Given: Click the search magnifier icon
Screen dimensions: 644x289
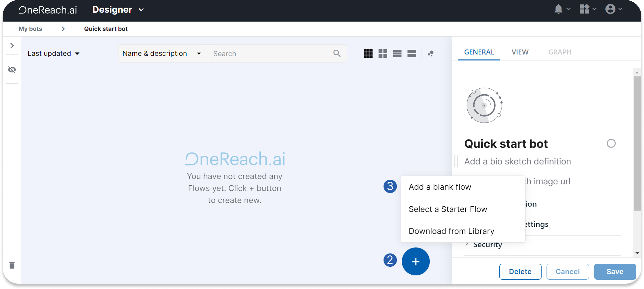Looking at the screenshot, I should click(337, 53).
